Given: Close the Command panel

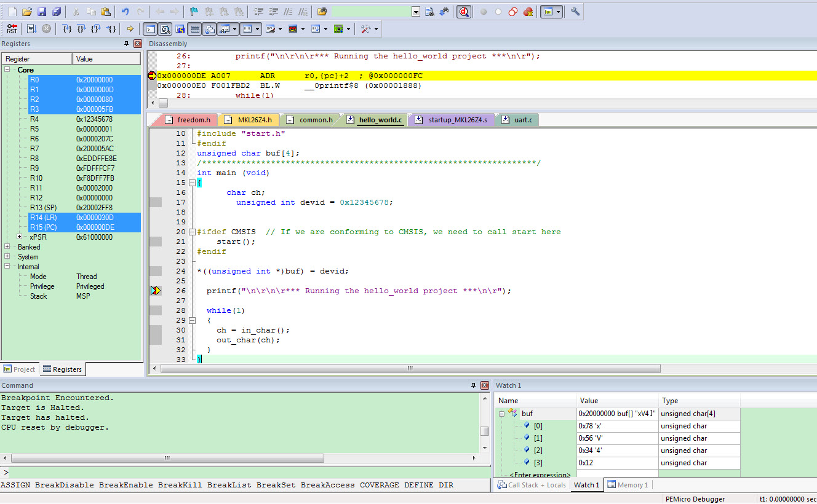Looking at the screenshot, I should tap(484, 385).
